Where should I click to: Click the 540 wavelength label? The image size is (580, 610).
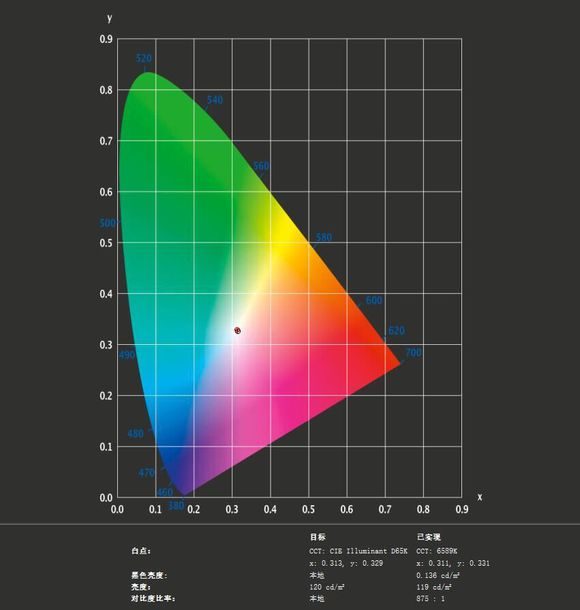coord(215,100)
